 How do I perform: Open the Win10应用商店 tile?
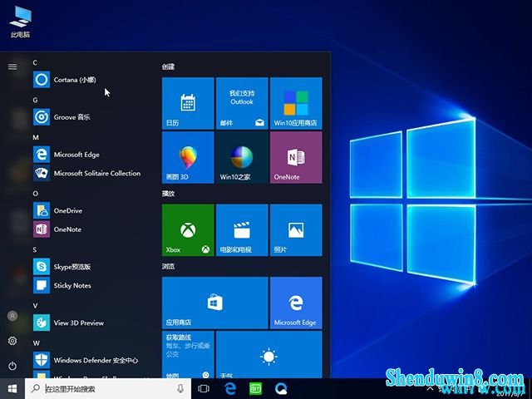[296, 103]
